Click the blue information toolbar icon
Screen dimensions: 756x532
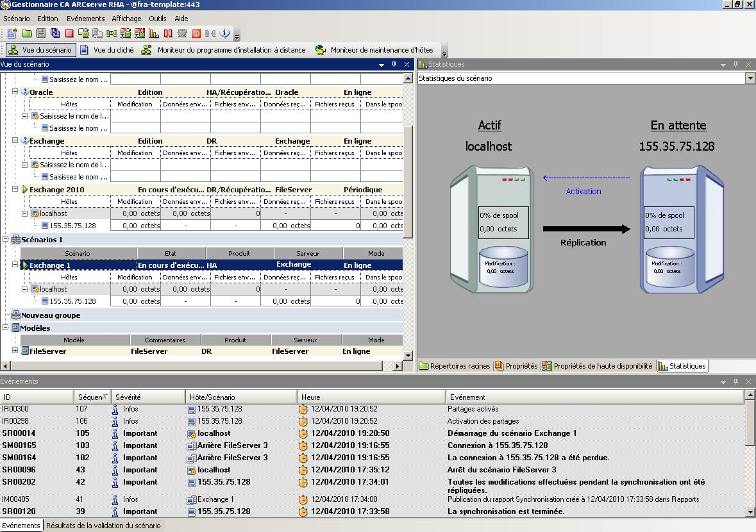pos(224,33)
